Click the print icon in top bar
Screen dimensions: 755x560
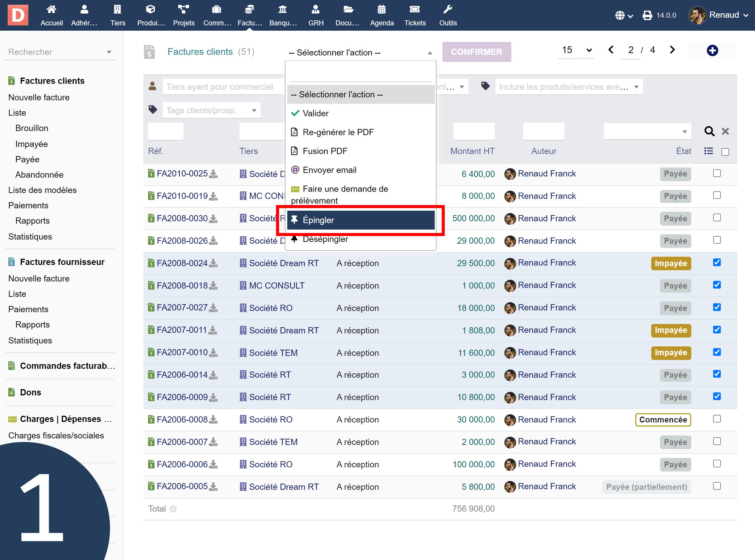tap(647, 15)
